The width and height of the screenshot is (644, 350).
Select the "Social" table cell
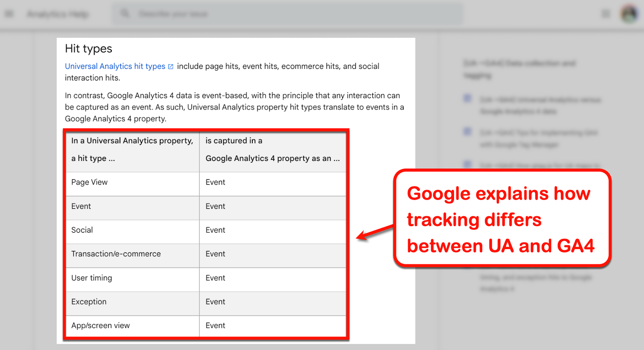click(x=133, y=232)
